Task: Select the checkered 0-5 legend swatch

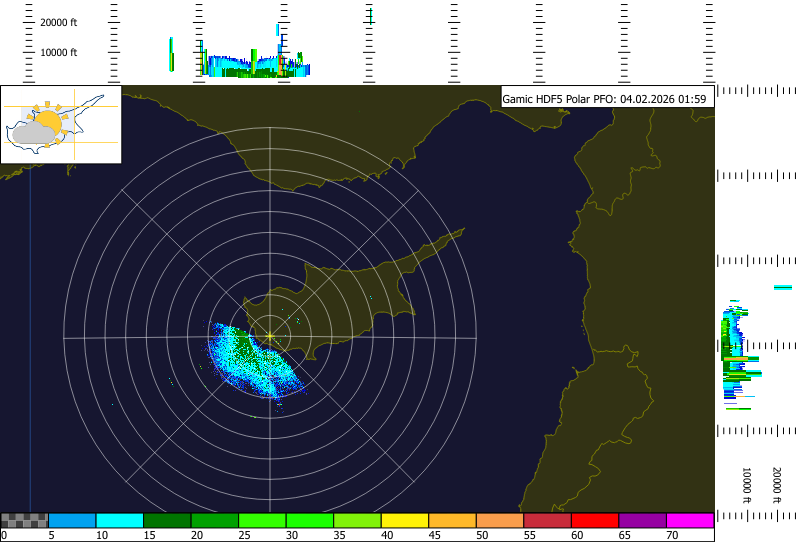Action: [25, 520]
